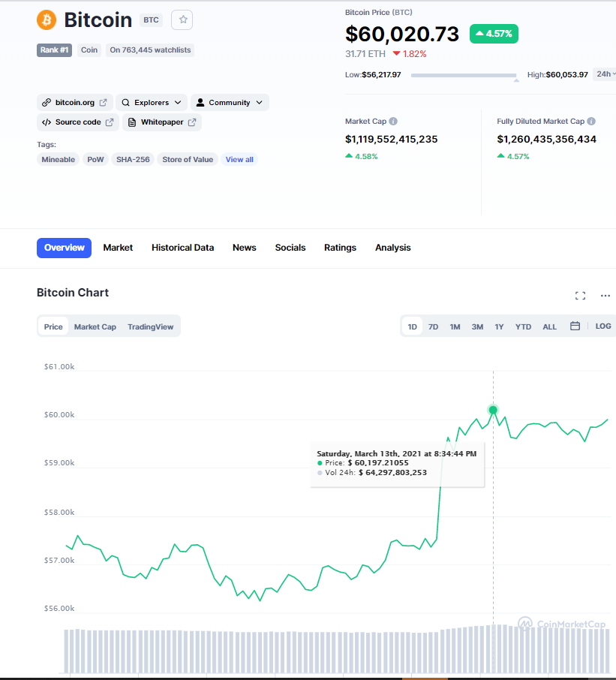Switch chart to Price view
The image size is (616, 680).
[53, 326]
